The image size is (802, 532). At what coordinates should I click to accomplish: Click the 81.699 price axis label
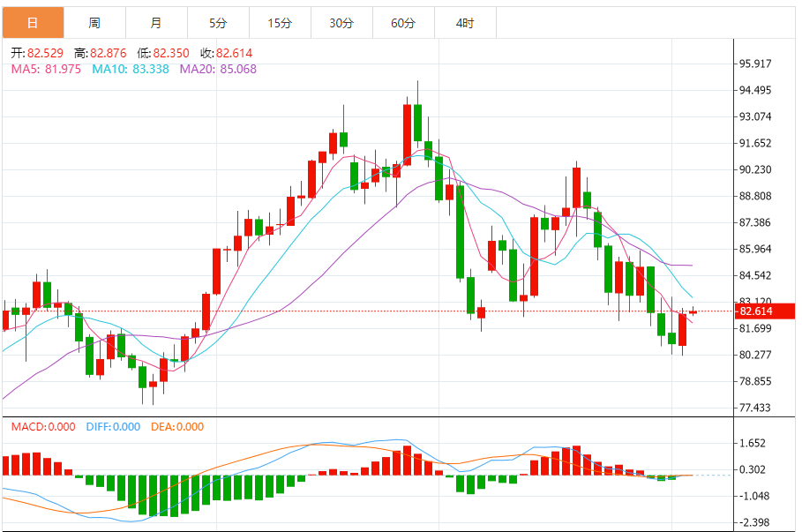[755, 328]
